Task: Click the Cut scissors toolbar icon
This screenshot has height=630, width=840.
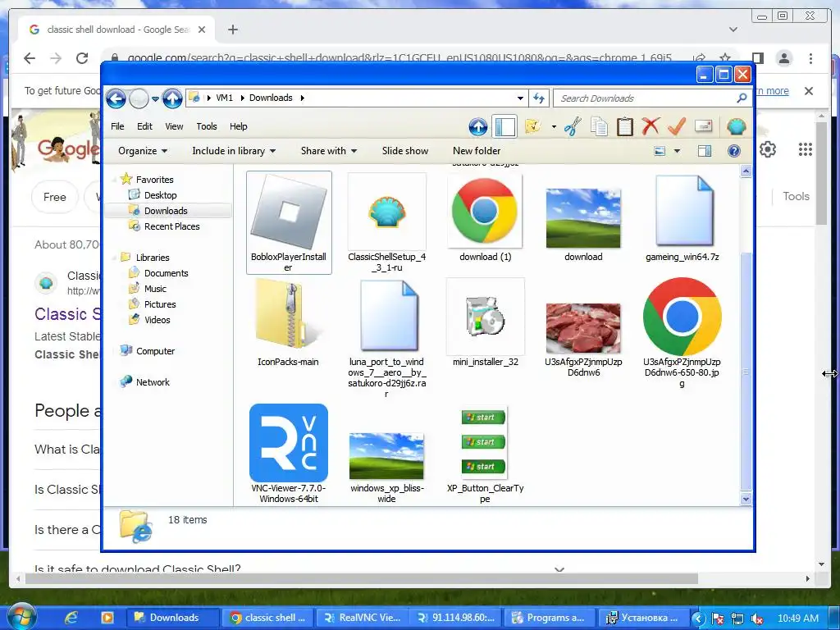Action: coord(573,127)
